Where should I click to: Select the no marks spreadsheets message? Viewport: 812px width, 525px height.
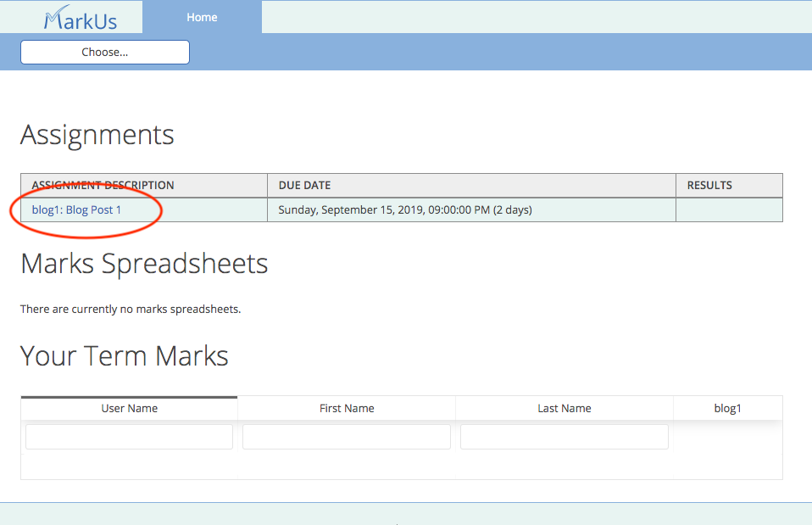coord(131,310)
